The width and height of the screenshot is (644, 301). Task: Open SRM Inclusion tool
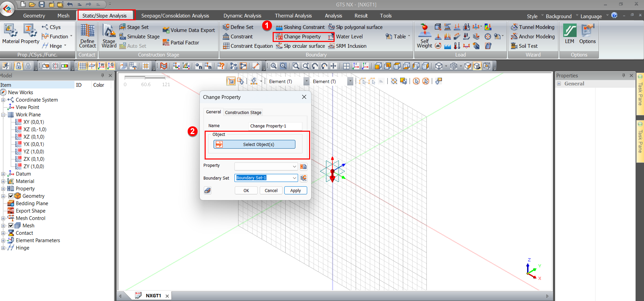(x=347, y=46)
